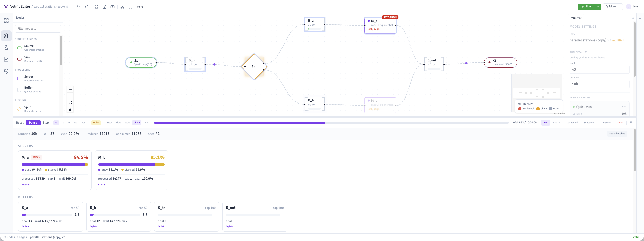The width and height of the screenshot is (644, 241).
Task: Zoom out on the canvas
Action: pos(70,96)
